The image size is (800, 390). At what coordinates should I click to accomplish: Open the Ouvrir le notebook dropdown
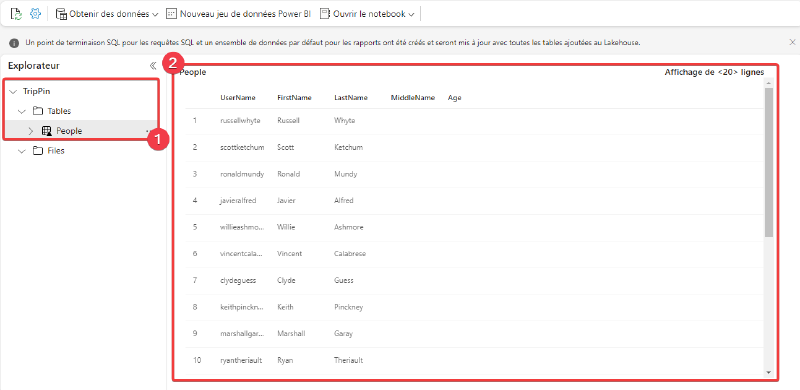point(367,14)
